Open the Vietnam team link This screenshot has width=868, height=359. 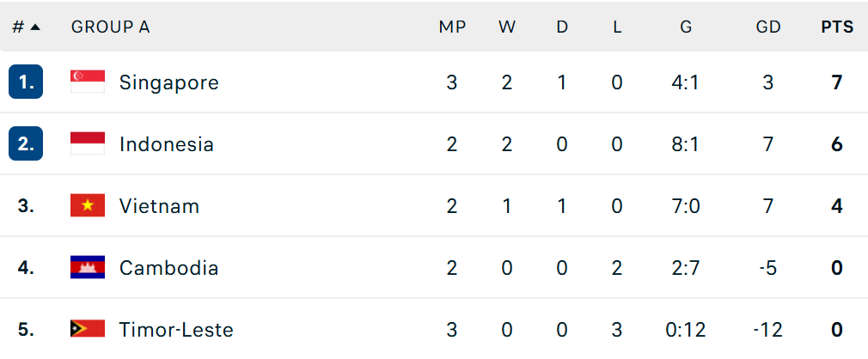point(160,206)
